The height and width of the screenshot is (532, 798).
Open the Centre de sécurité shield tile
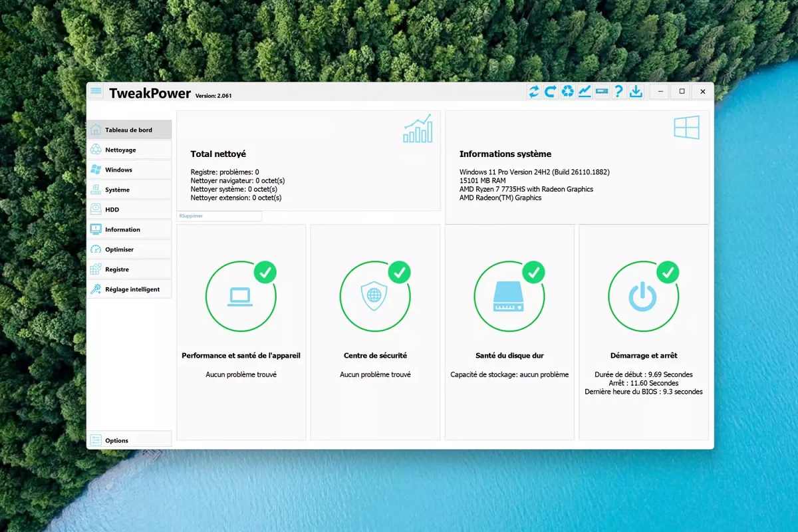pyautogui.click(x=374, y=297)
